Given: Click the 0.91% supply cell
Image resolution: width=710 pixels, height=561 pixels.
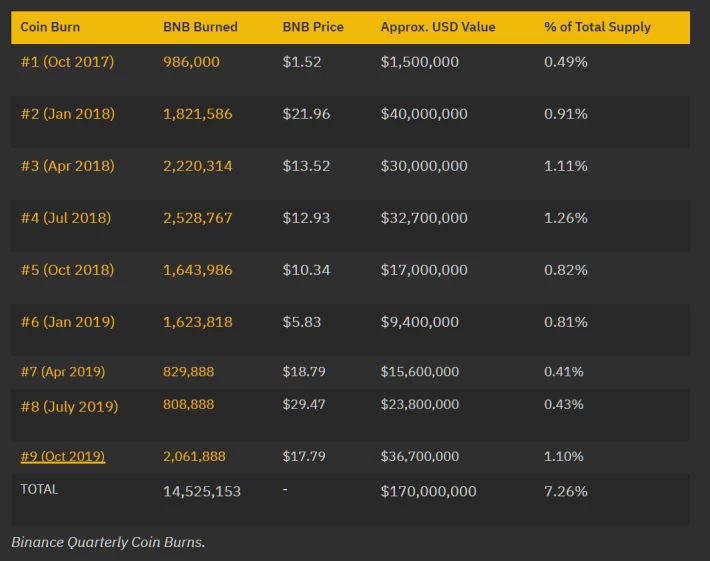Looking at the screenshot, I should 566,114.
